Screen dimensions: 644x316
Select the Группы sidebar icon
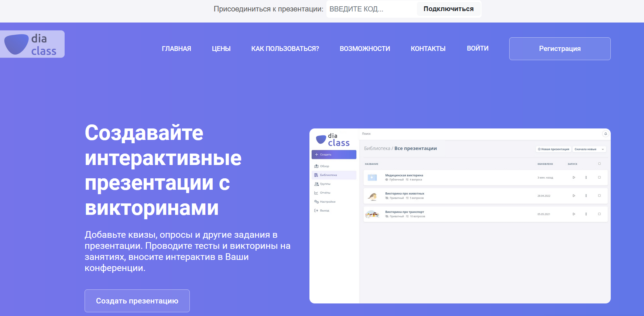(x=316, y=184)
